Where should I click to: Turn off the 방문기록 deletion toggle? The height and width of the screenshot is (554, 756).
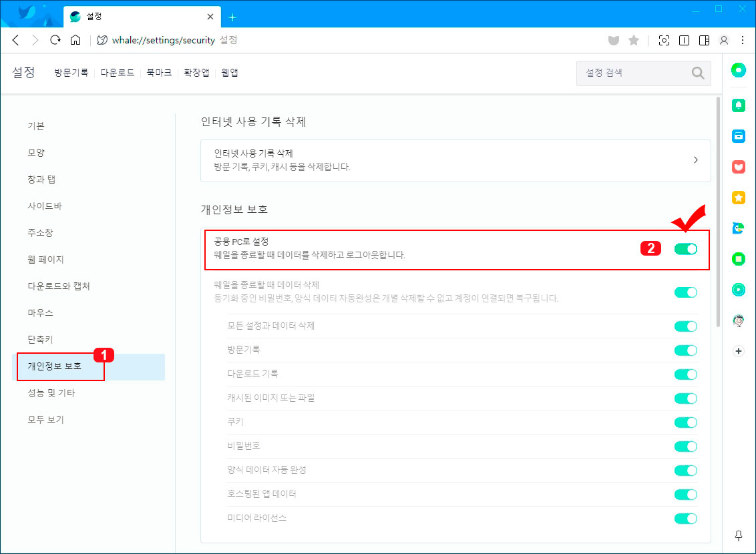click(686, 350)
